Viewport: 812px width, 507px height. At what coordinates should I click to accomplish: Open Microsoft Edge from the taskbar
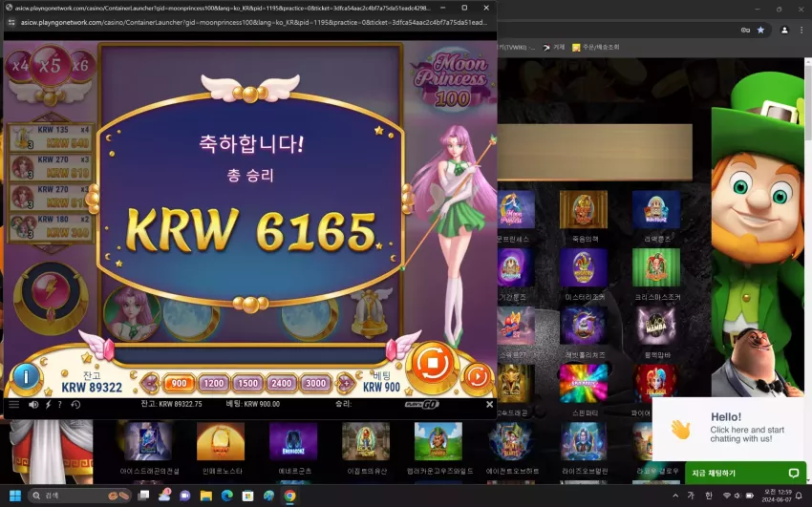(x=226, y=496)
